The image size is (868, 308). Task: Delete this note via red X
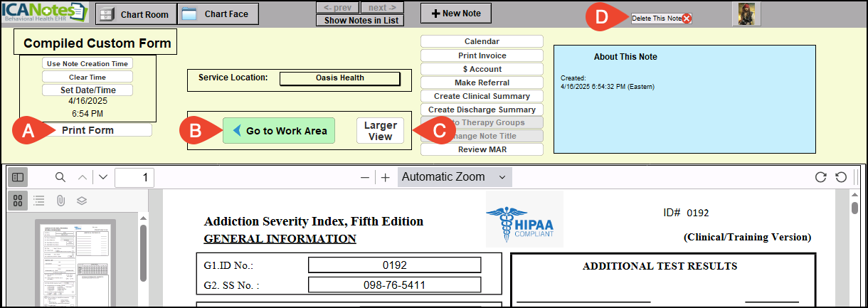tap(687, 18)
